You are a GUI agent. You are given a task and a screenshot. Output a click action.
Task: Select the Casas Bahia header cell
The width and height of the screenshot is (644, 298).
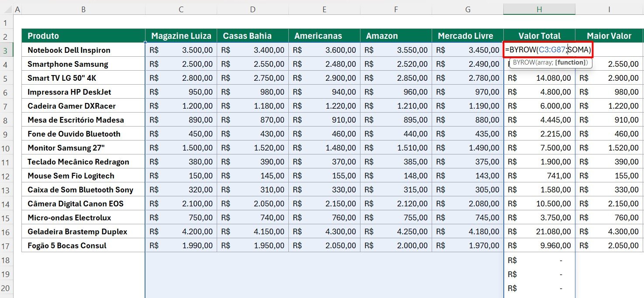(253, 36)
